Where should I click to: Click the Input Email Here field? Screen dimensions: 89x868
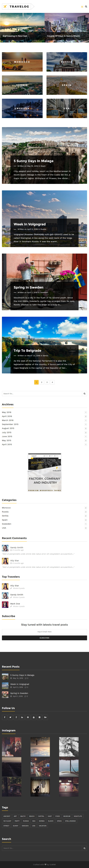[44, 632]
